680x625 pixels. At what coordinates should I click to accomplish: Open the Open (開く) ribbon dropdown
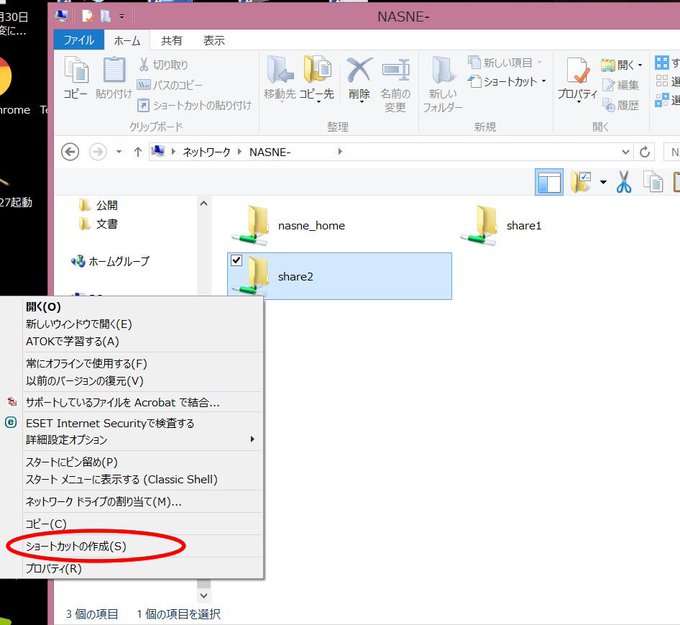coord(621,65)
